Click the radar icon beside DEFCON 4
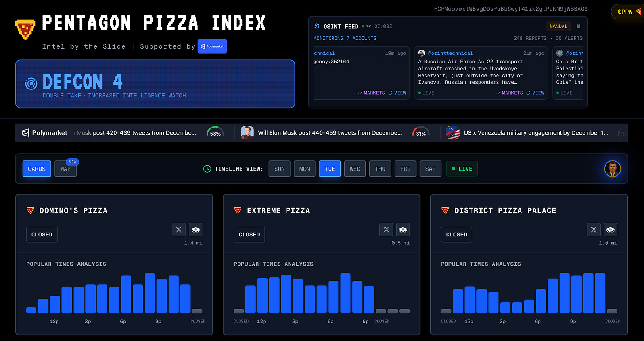The width and height of the screenshot is (644, 341). 31,84
